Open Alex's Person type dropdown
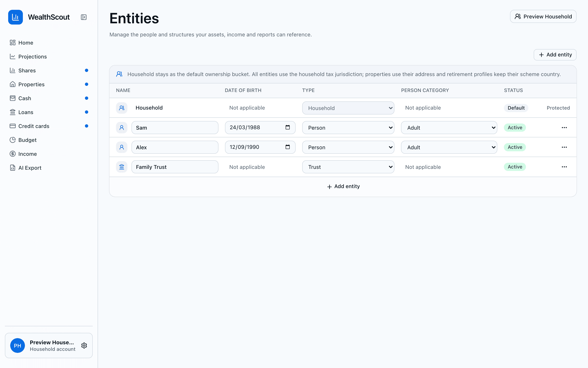Viewport: 588px width, 368px height. 348,147
